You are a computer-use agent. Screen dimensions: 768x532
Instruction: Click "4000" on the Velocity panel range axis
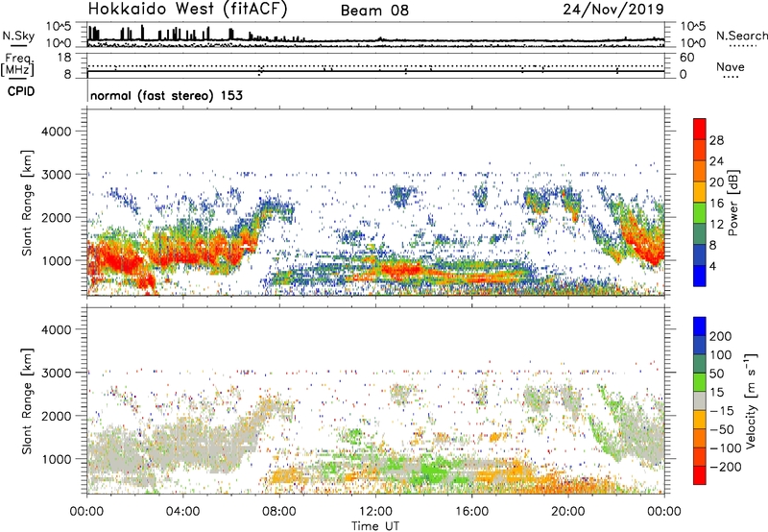(56, 329)
